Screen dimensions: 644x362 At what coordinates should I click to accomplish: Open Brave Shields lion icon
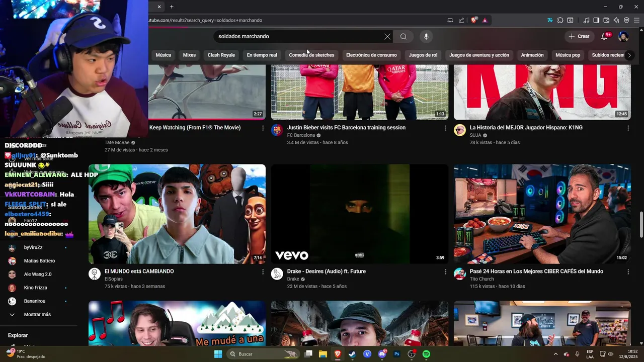click(x=474, y=20)
